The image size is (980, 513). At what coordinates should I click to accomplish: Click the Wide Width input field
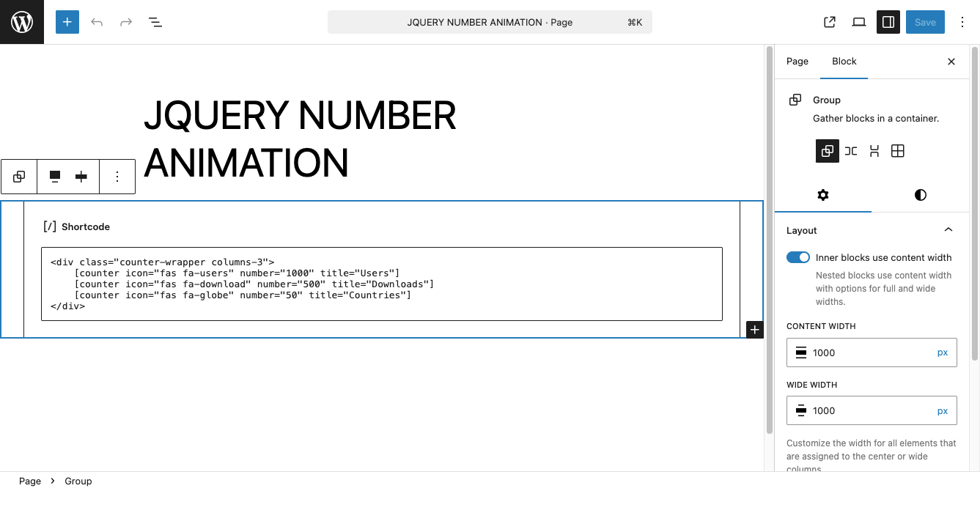coord(869,410)
